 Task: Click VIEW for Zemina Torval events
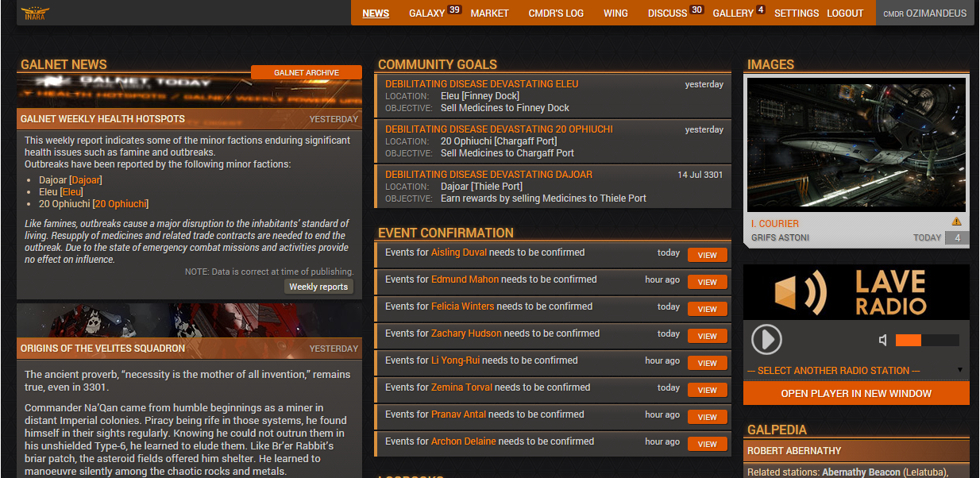[708, 390]
